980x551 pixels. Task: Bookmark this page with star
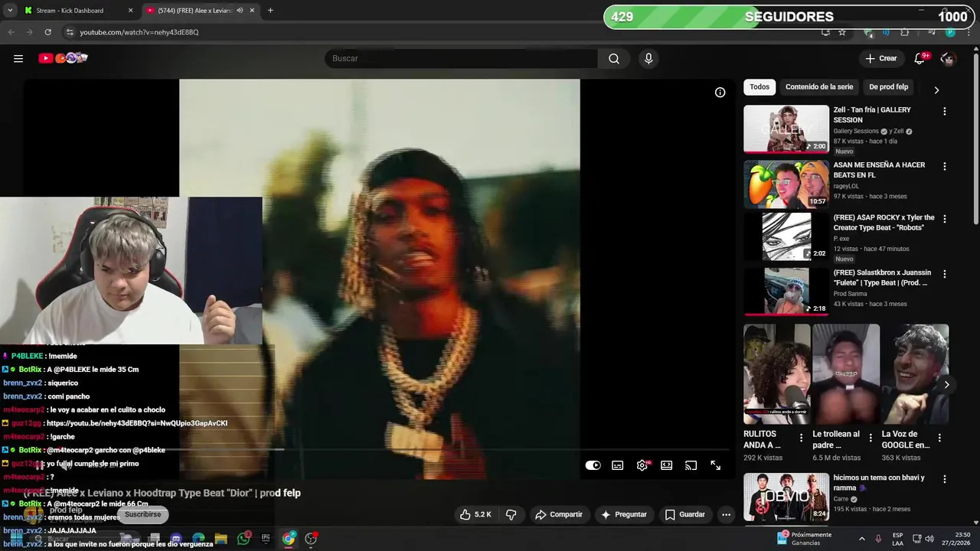coord(842,32)
